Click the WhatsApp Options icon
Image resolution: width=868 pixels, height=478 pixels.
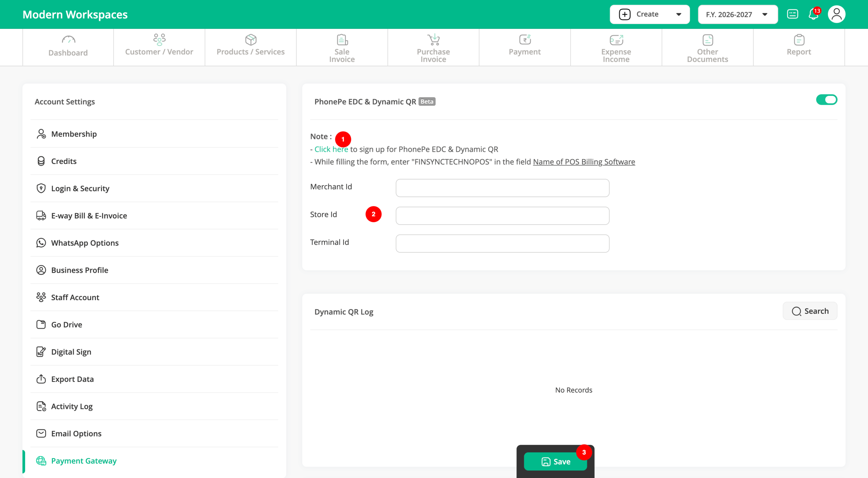point(41,243)
